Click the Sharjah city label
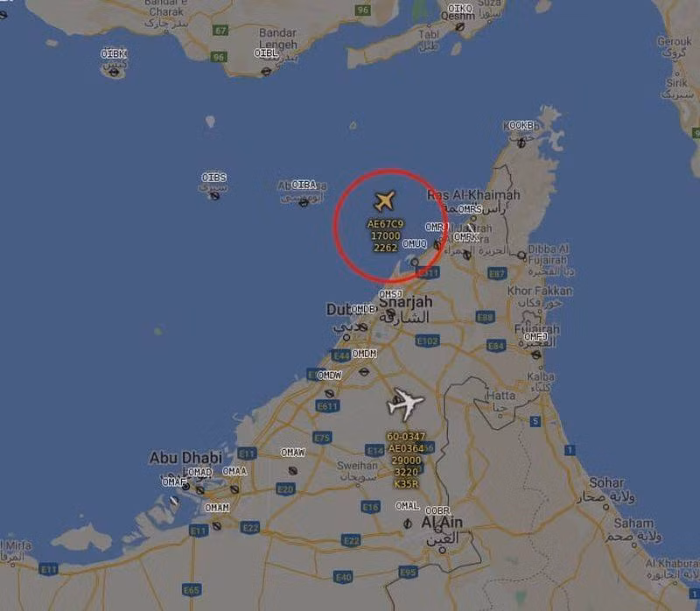Viewport: 700px width, 611px height. coord(406,302)
